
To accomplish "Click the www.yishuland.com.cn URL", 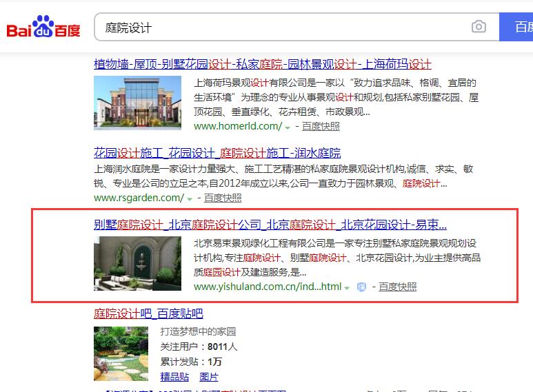I will coord(268,287).
